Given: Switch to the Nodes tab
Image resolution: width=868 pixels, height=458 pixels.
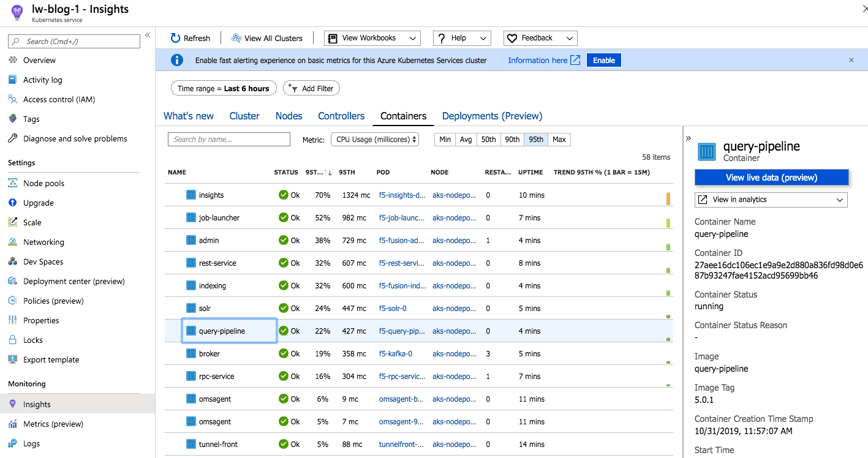Looking at the screenshot, I should (289, 116).
